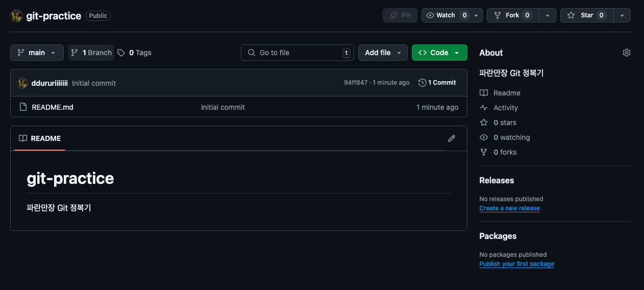
Task: Open the main branch selector dropdown
Action: point(37,53)
